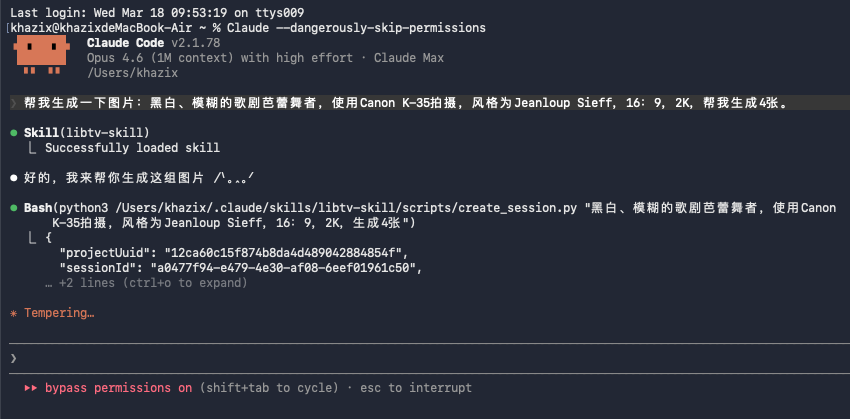Click the white bullet before the 好的 reply
The height and width of the screenshot is (419, 850).
13,177
